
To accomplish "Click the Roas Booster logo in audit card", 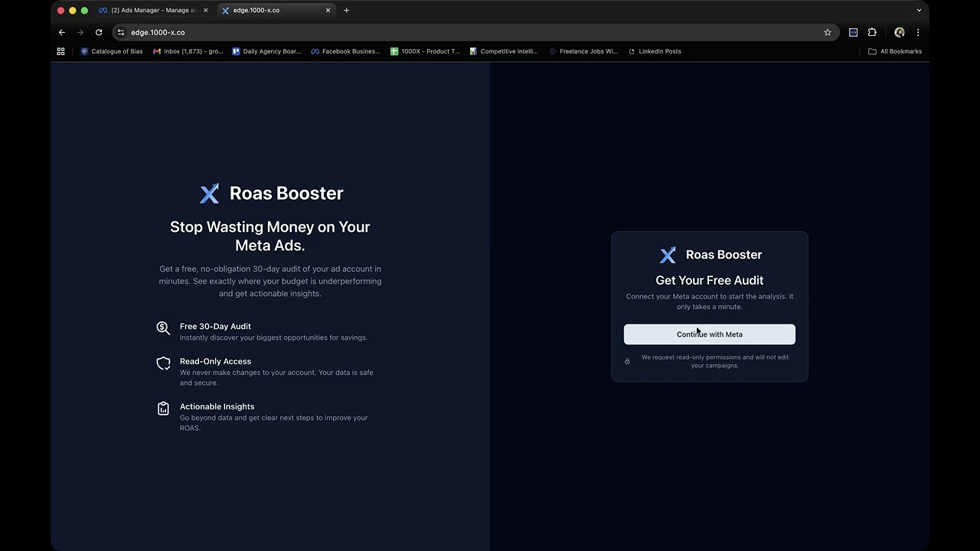I will [x=668, y=255].
